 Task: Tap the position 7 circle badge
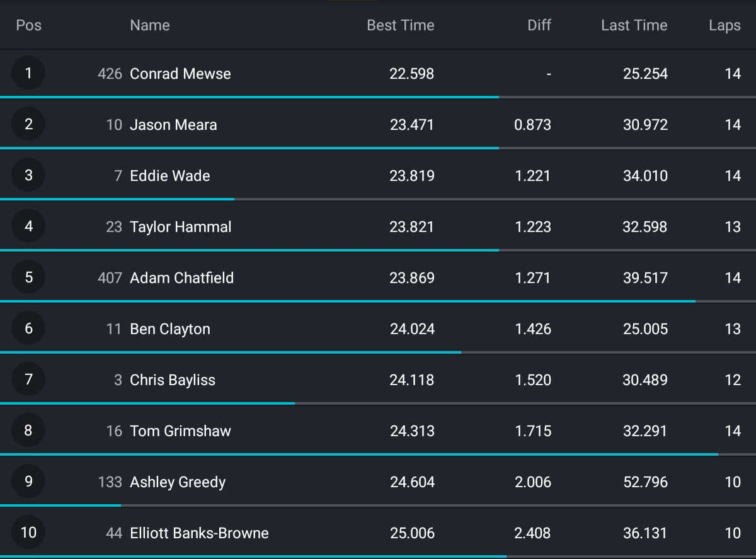[28, 379]
